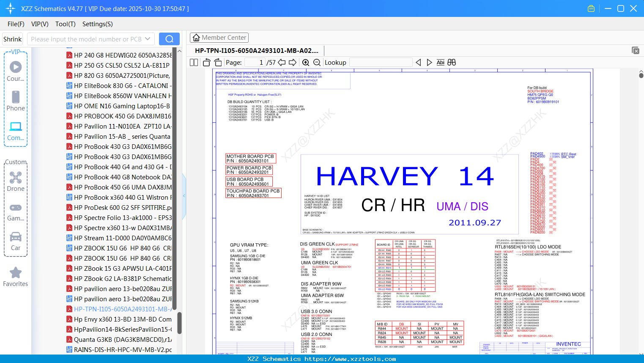
Task: Click the PDF icon next to HP 240 G8 HEDWIG02
Action: coord(69,55)
